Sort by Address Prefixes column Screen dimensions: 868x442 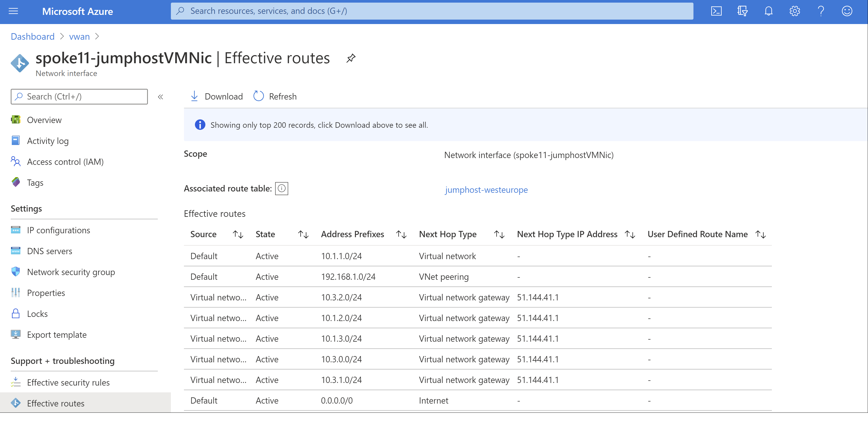coord(401,235)
